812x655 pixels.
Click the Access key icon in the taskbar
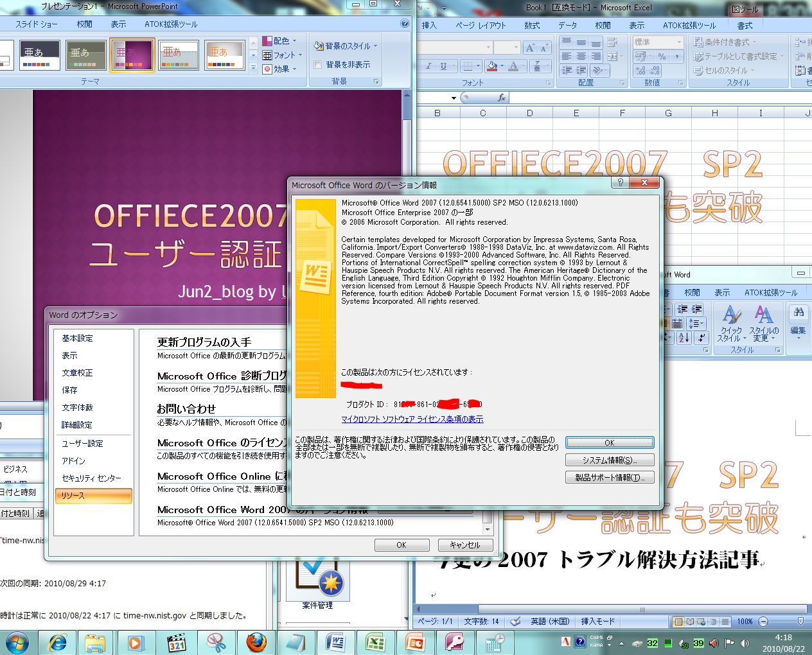454,642
